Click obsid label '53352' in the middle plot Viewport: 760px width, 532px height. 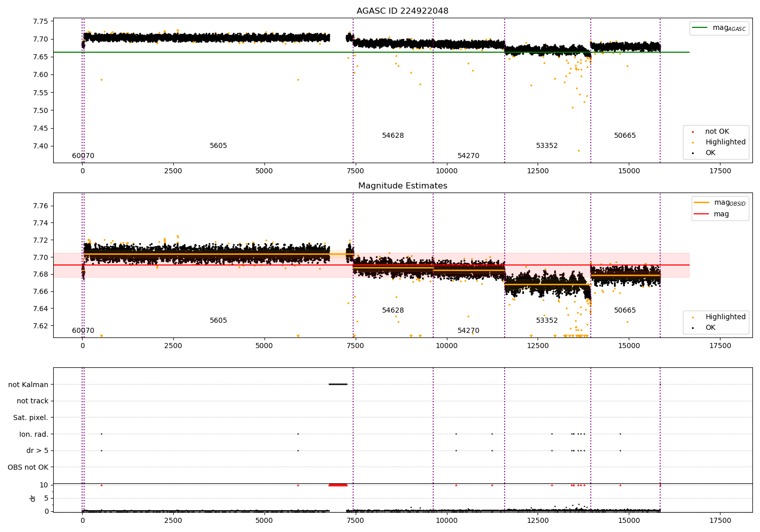pos(547,321)
